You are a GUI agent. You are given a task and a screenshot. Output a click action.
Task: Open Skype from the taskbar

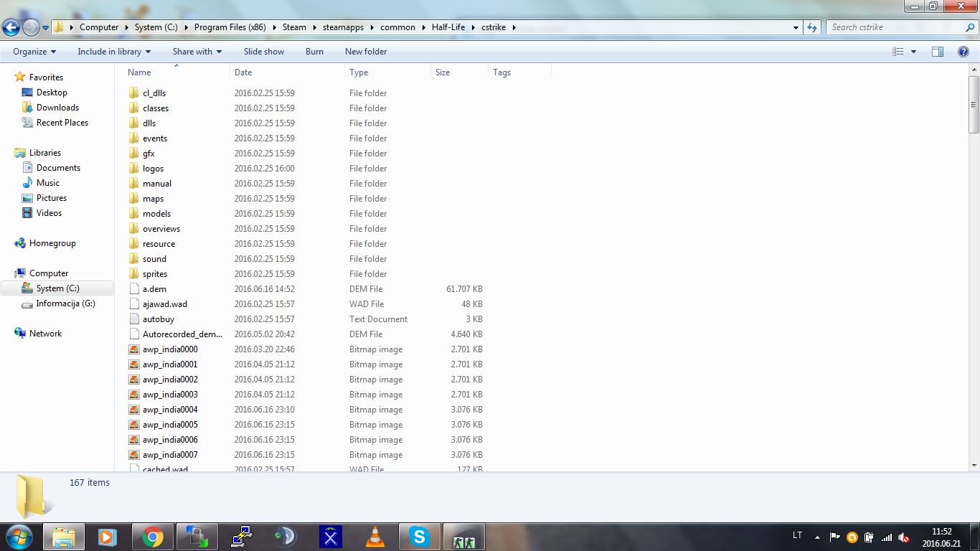pos(419,537)
